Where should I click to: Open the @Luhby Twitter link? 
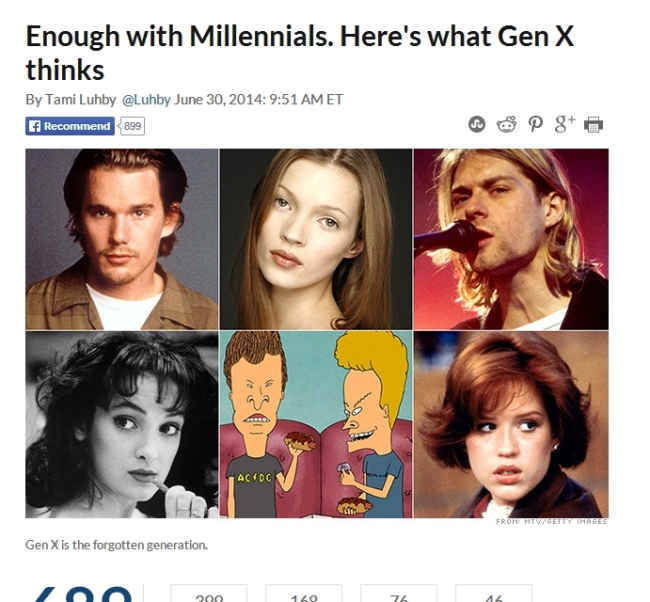pos(146,100)
